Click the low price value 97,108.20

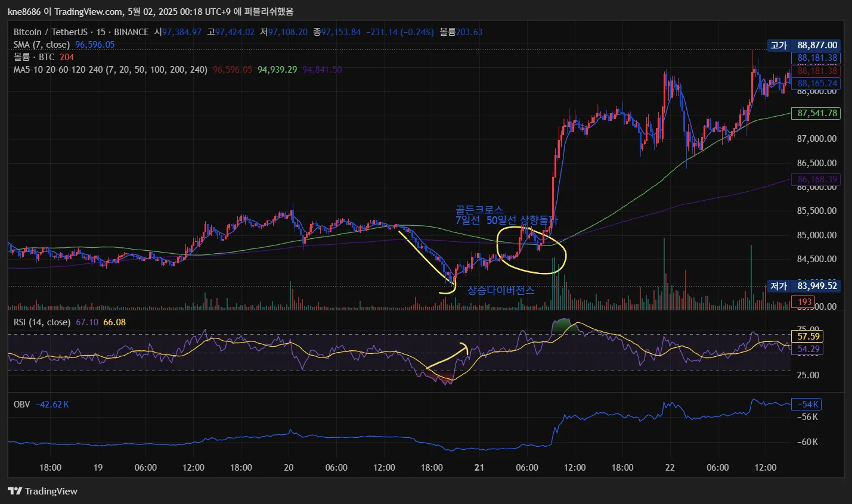pyautogui.click(x=288, y=32)
